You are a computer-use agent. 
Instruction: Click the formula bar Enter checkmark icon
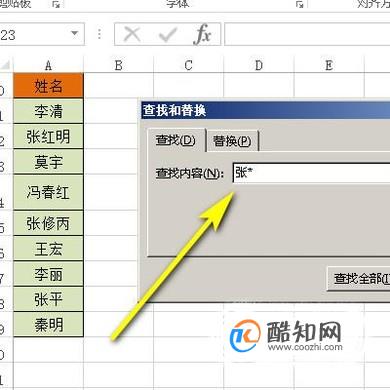[x=168, y=34]
